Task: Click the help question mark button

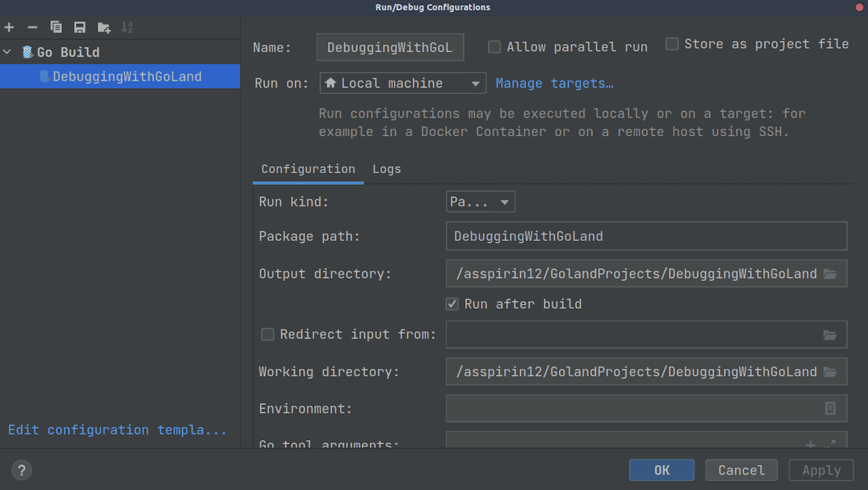Action: (21, 470)
